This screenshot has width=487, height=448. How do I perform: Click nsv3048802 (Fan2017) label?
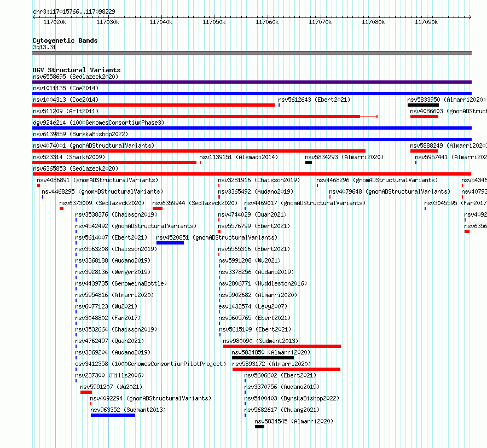pyautogui.click(x=108, y=318)
